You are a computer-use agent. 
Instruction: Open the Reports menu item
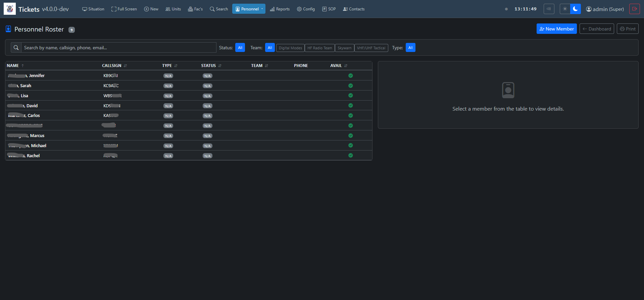(280, 9)
